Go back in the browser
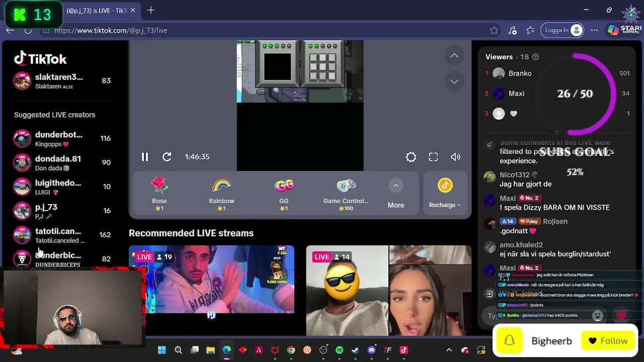This screenshot has height=362, width=644. 10,30
